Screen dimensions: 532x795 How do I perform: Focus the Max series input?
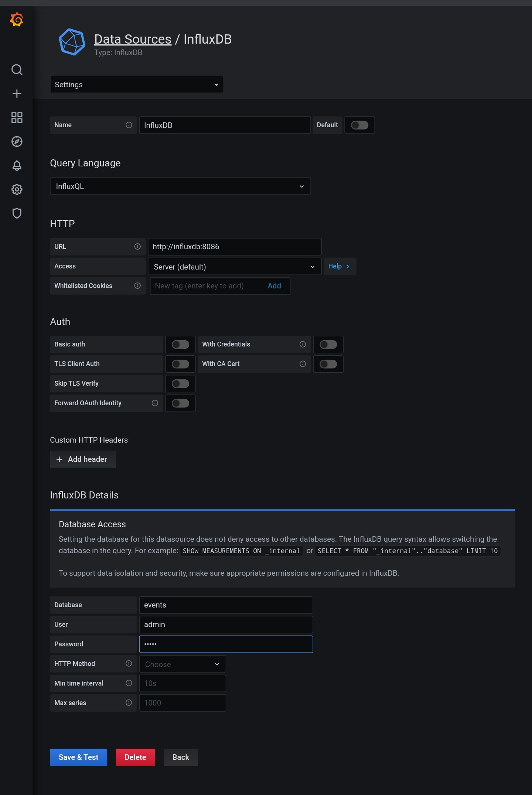[x=183, y=703]
